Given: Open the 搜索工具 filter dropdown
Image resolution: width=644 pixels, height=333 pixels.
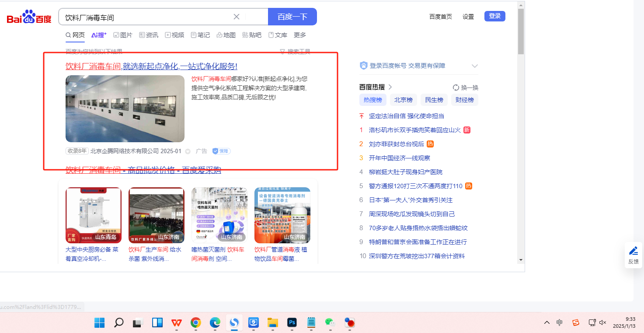Looking at the screenshot, I should click(x=295, y=52).
